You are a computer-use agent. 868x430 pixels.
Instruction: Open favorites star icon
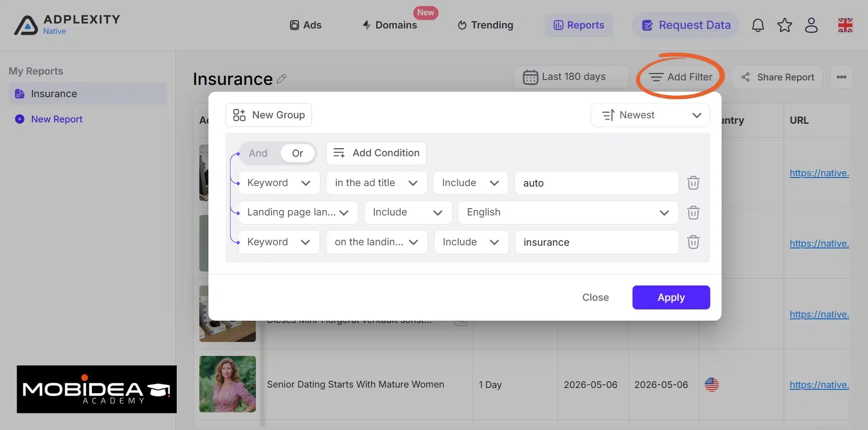(785, 25)
